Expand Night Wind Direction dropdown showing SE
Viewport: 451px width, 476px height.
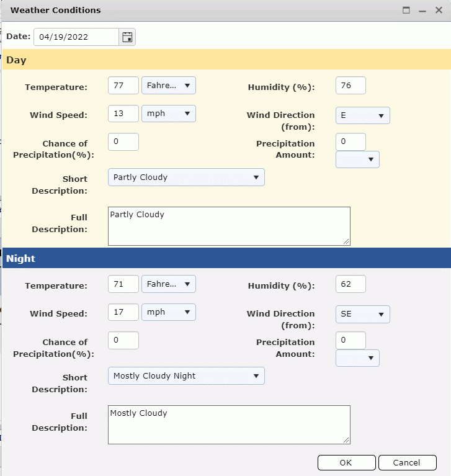point(363,314)
